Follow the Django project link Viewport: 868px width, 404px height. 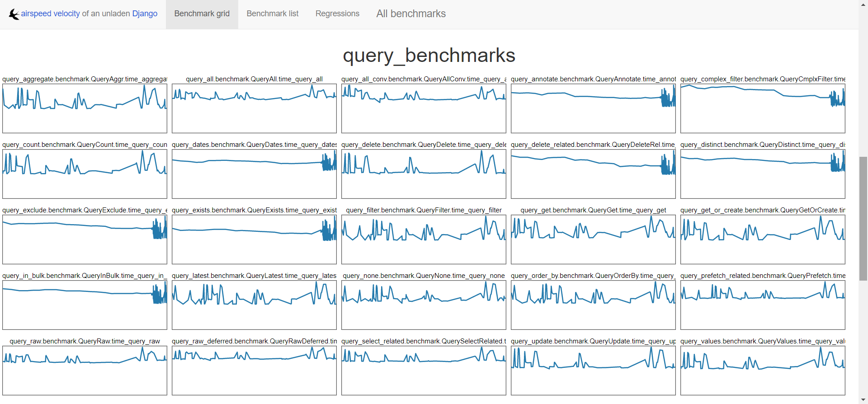click(x=145, y=14)
